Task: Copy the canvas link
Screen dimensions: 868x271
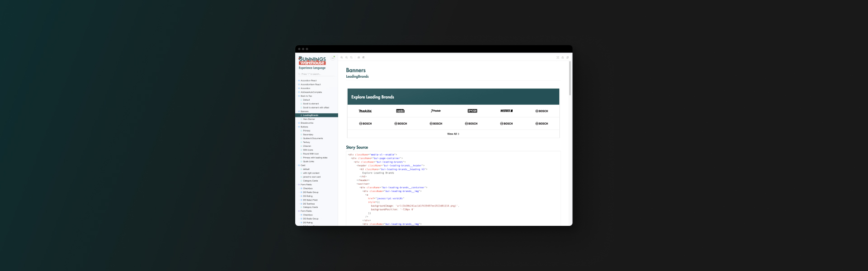Action: click(x=568, y=57)
